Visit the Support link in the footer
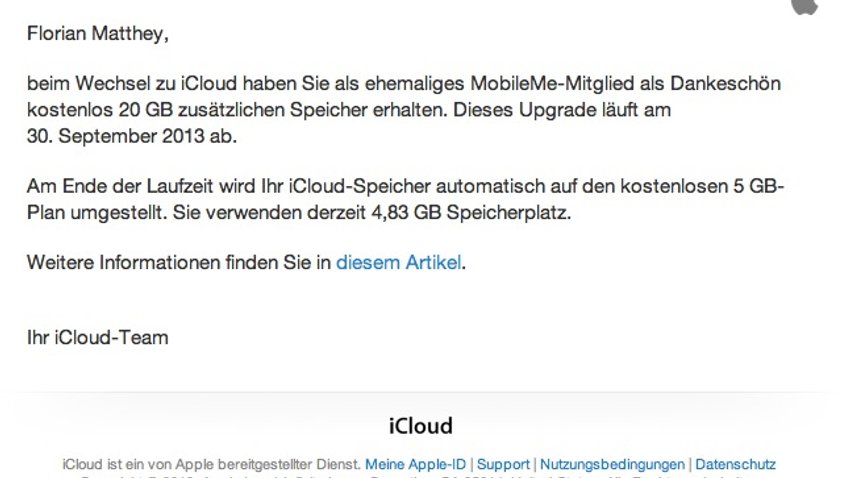Image resolution: width=850 pixels, height=478 pixels. [x=503, y=464]
